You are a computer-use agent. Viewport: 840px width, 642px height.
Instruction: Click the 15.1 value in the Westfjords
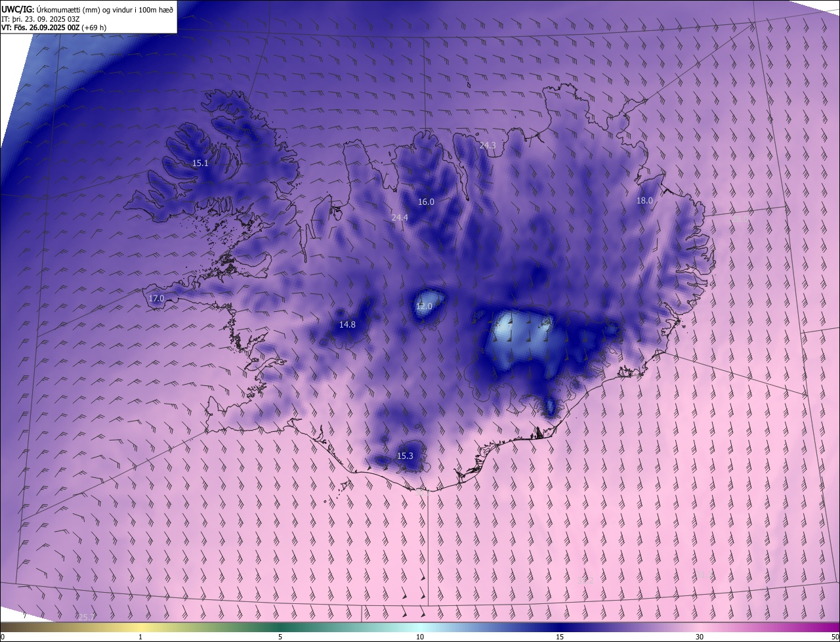point(200,163)
